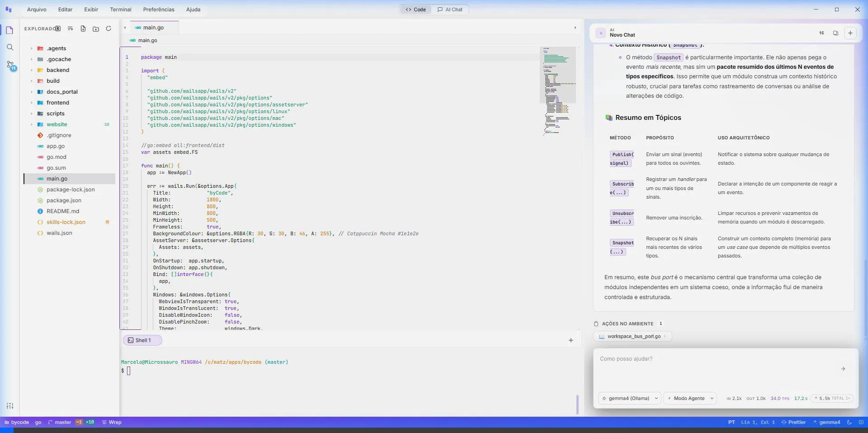The image size is (868, 433).
Task: Collapse all folders in the explorer
Action: click(x=70, y=29)
